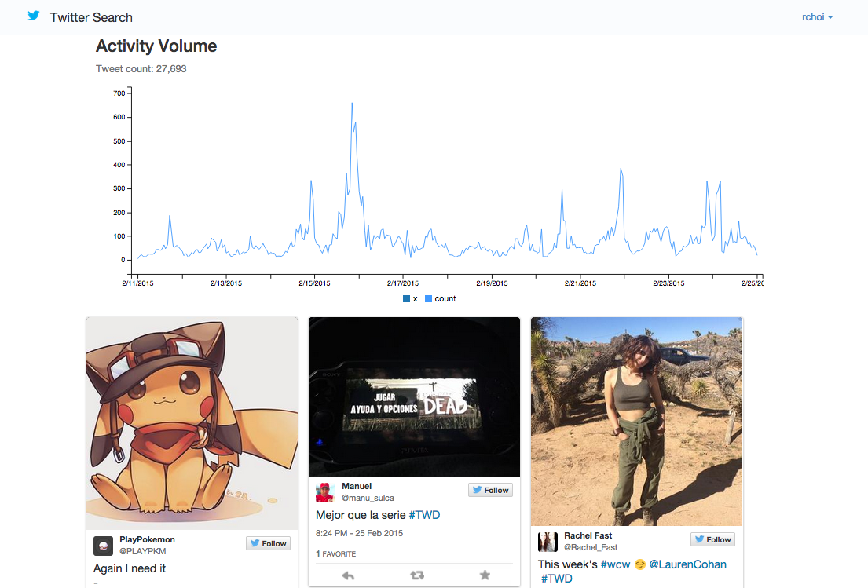Click the 2/15/2015 axis label
This screenshot has width=868, height=588.
coord(314,283)
